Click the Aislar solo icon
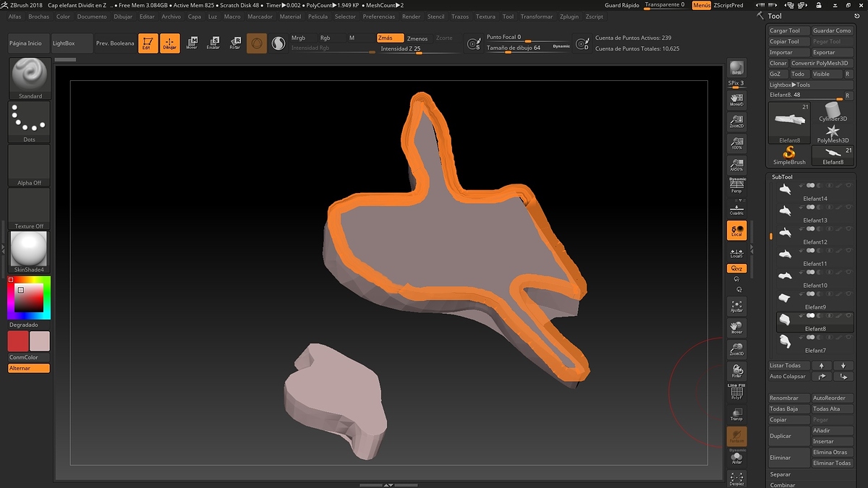The image size is (868, 488). coord(736,457)
